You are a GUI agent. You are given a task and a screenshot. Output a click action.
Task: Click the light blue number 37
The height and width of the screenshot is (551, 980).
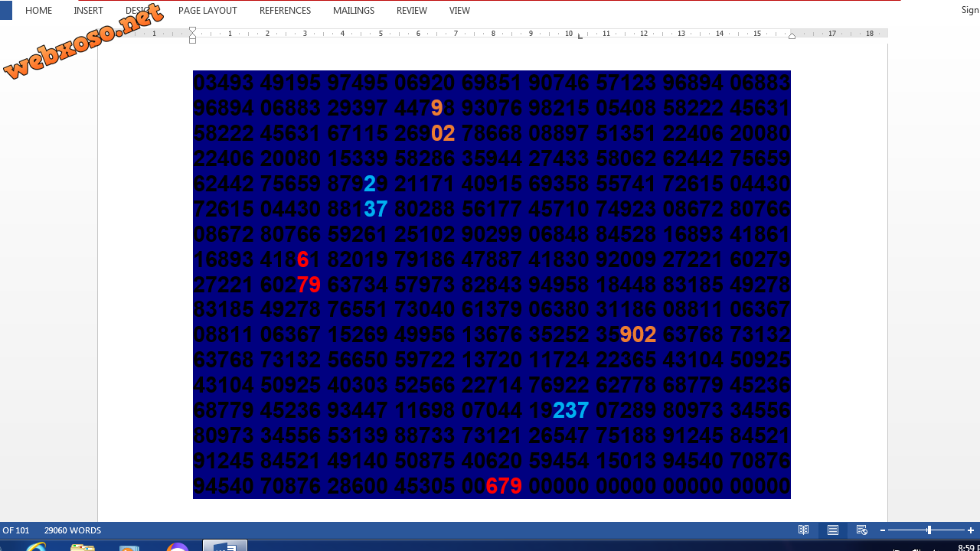pos(376,209)
